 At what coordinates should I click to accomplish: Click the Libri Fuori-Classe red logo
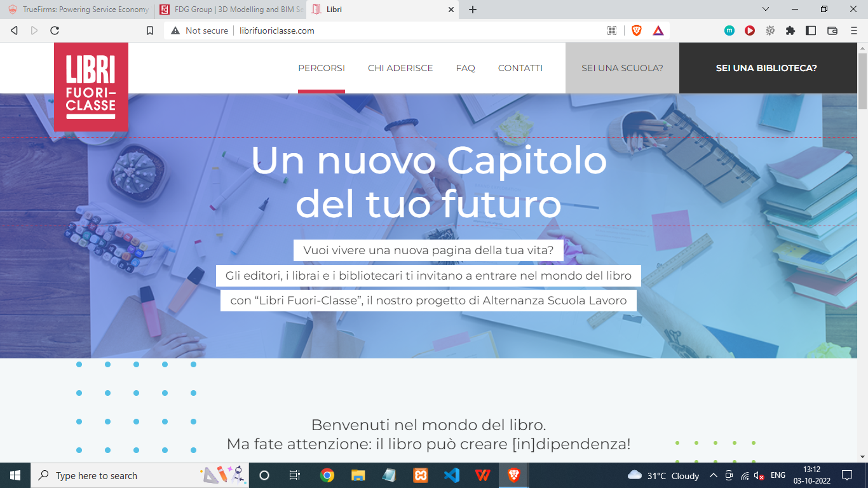click(x=91, y=87)
